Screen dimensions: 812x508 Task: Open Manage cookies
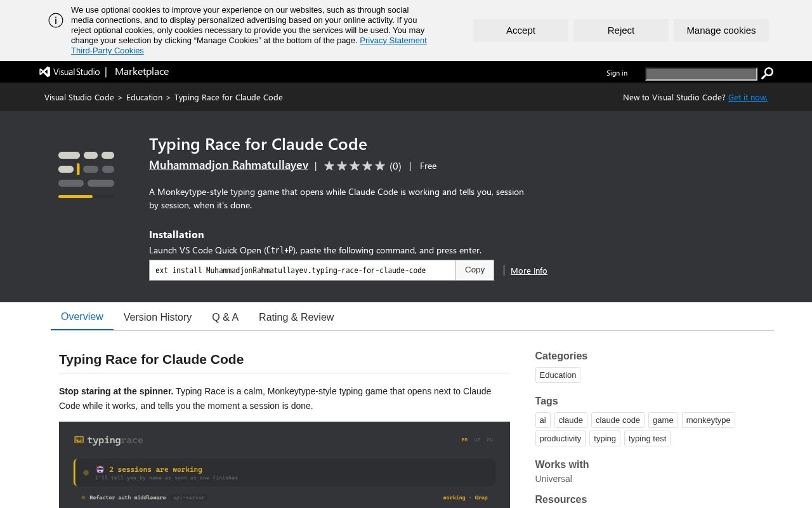click(721, 30)
